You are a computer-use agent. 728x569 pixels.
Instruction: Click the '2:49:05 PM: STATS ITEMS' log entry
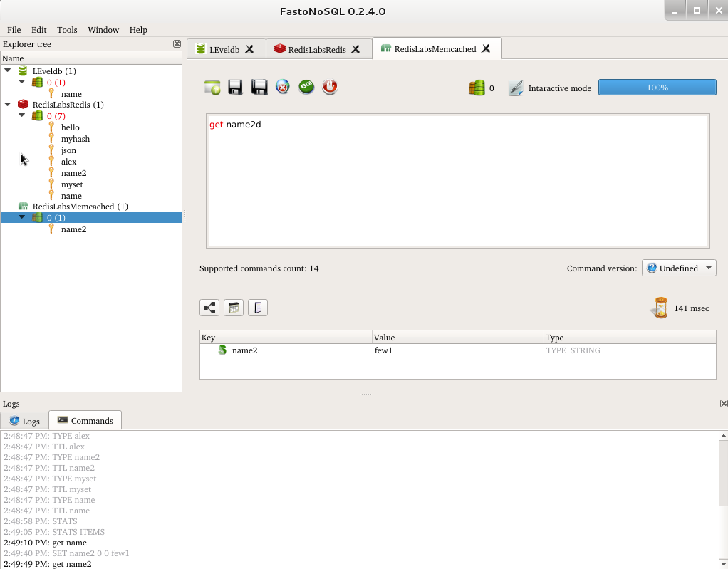pyautogui.click(x=54, y=532)
